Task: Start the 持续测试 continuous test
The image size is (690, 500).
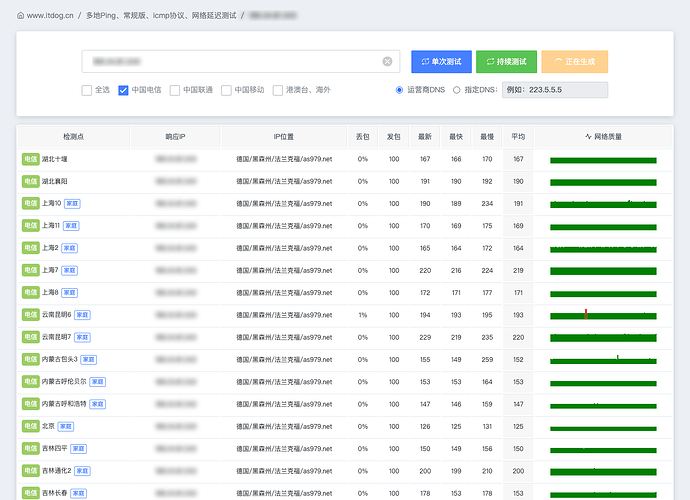Action: [x=506, y=62]
